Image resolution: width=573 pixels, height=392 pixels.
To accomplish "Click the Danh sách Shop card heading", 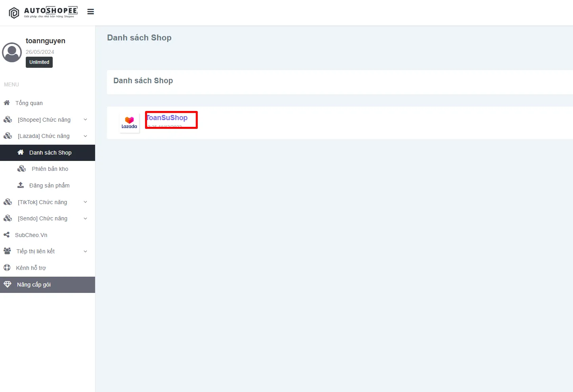I will (143, 81).
